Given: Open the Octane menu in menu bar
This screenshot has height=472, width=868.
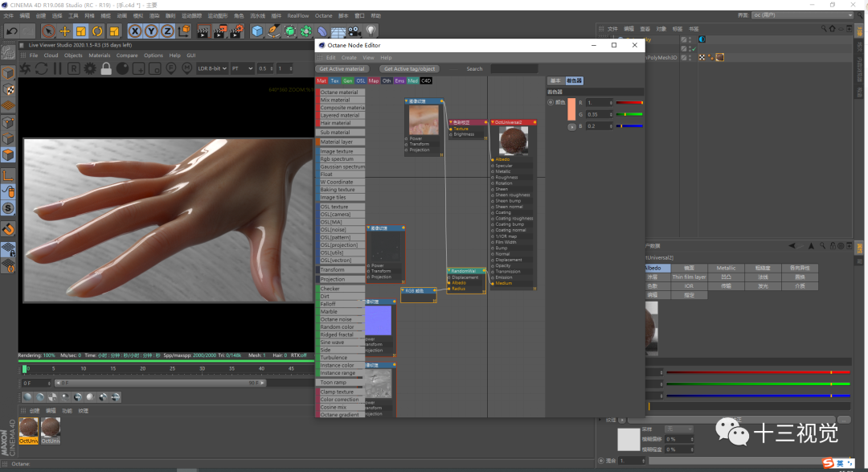Looking at the screenshot, I should [x=324, y=15].
